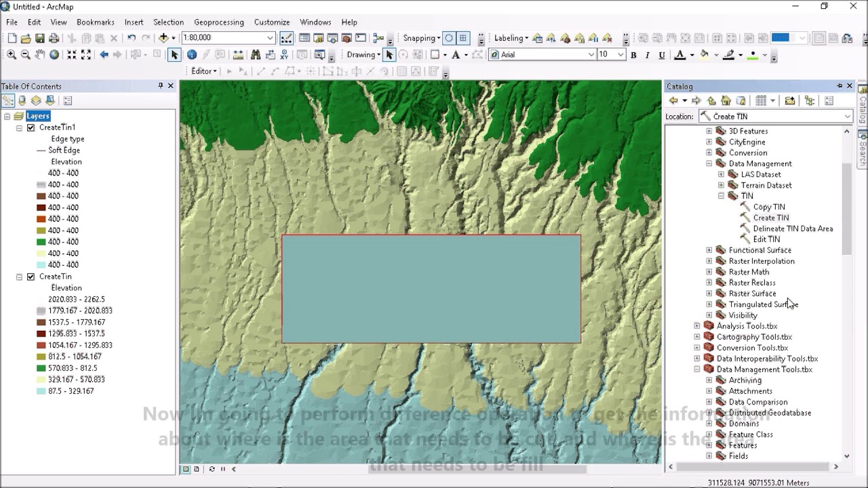Toggle Bold text formatting
Screen dimensions: 868x488
[633, 56]
